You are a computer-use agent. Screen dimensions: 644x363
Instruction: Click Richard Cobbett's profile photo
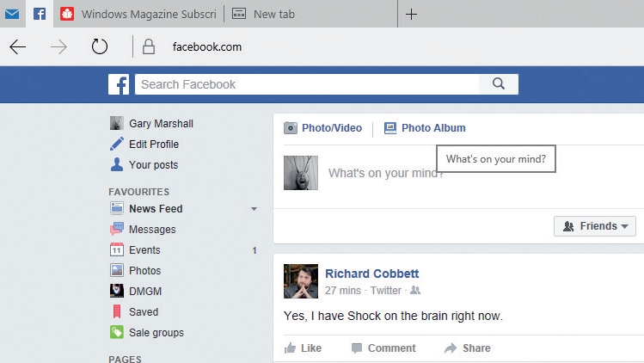(301, 281)
